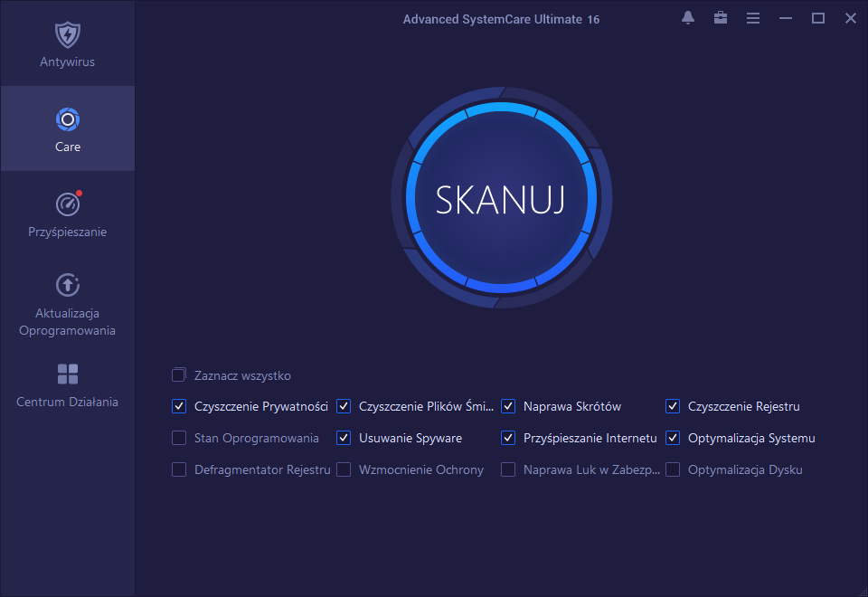Click the Centrum Działania label

68,402
